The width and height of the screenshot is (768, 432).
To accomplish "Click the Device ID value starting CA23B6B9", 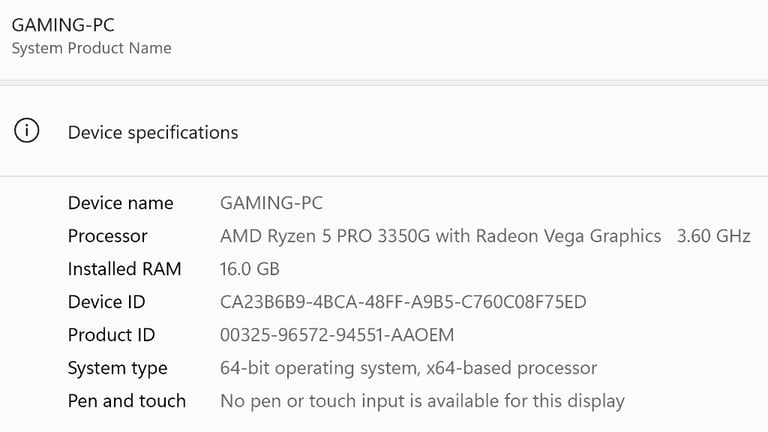I will coord(403,302).
